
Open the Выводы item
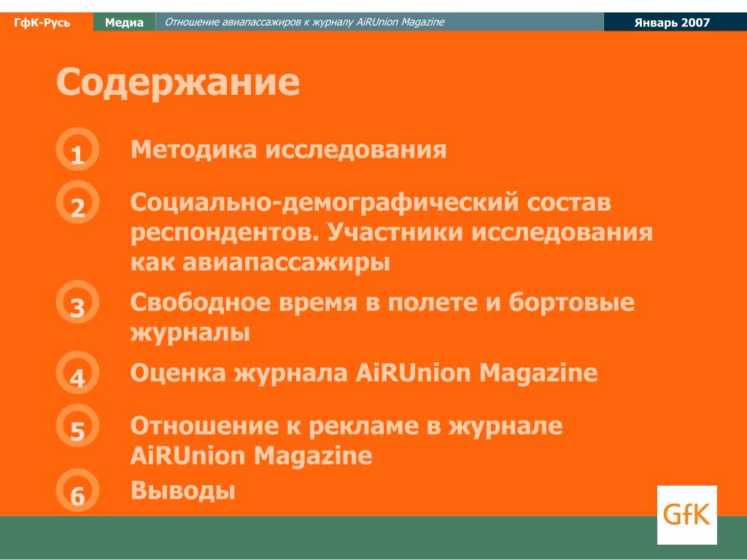click(183, 491)
